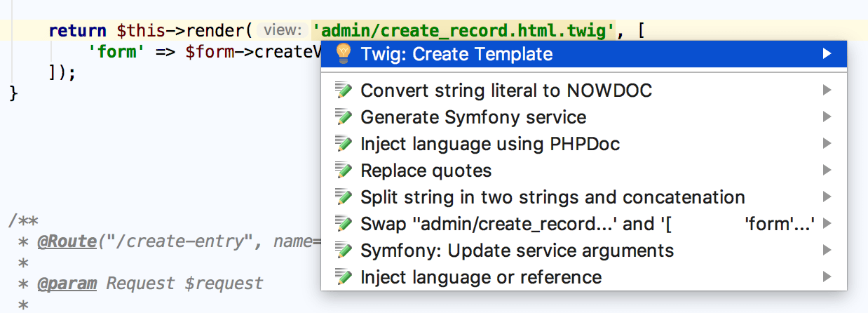
Task: Click pencil icon beside Generate Symfony service
Action: (x=344, y=117)
